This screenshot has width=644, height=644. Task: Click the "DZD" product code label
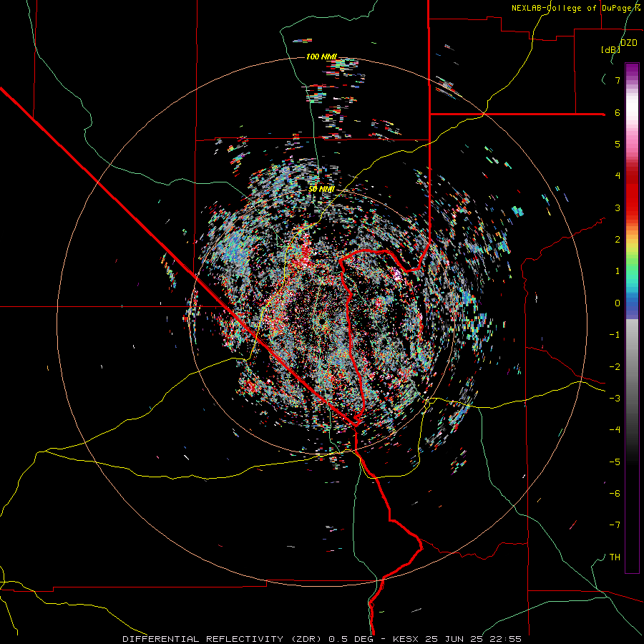pyautogui.click(x=629, y=43)
